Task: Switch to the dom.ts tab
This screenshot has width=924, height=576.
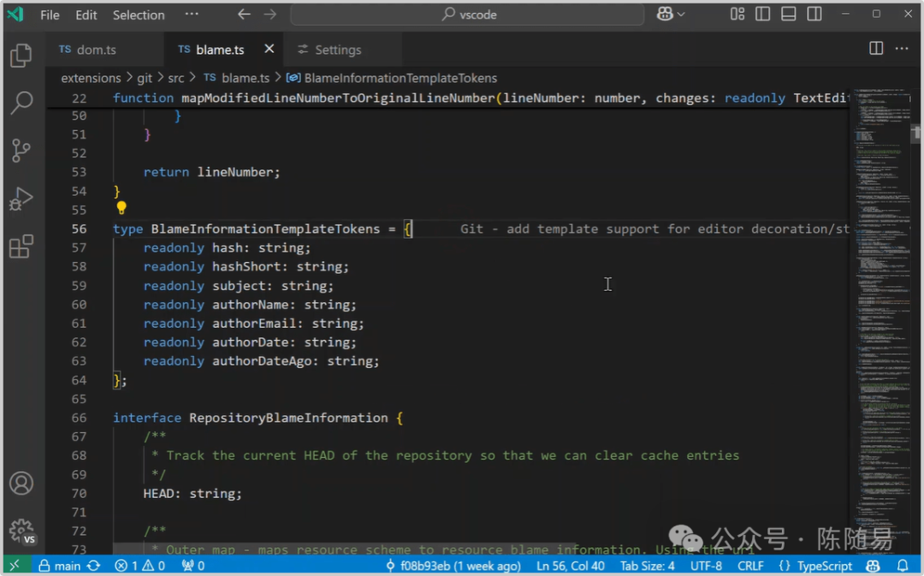Action: pyautogui.click(x=96, y=50)
